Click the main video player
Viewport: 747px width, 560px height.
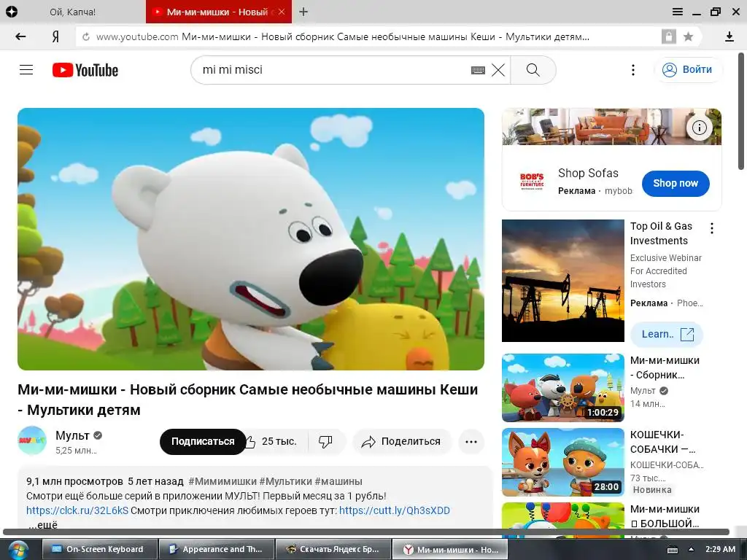click(251, 239)
